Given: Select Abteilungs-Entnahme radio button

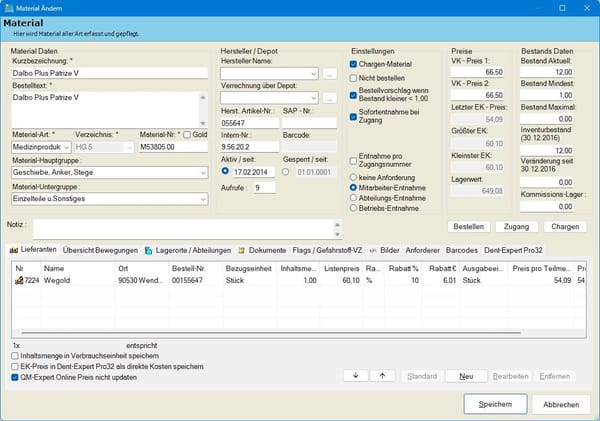Looking at the screenshot, I should coord(353,198).
